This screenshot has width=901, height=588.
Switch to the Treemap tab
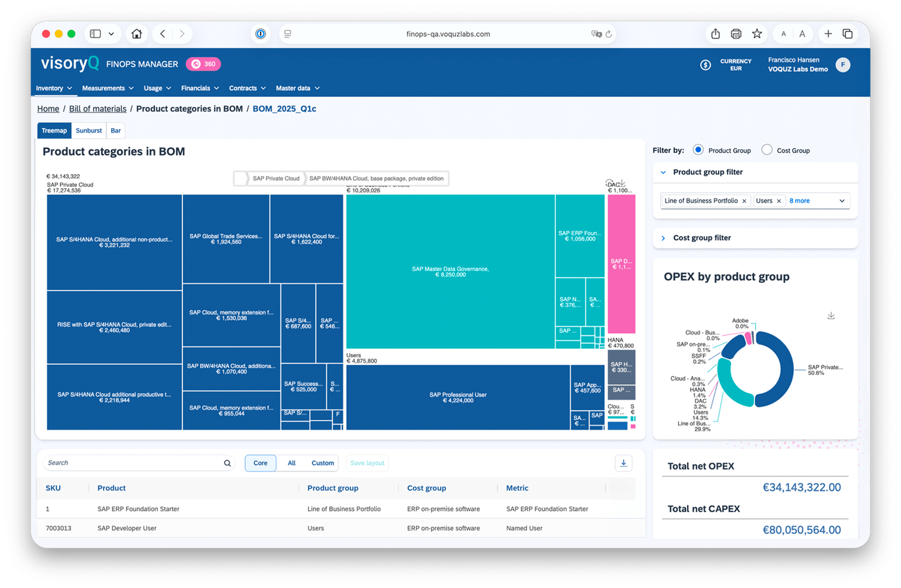point(54,131)
